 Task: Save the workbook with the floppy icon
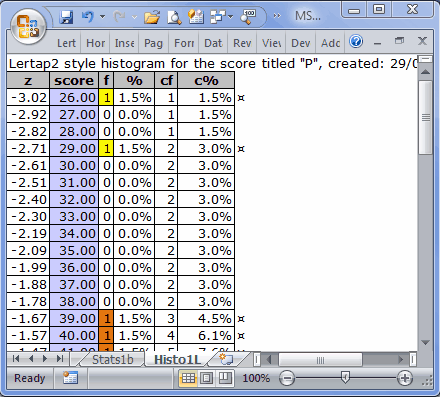66,16
